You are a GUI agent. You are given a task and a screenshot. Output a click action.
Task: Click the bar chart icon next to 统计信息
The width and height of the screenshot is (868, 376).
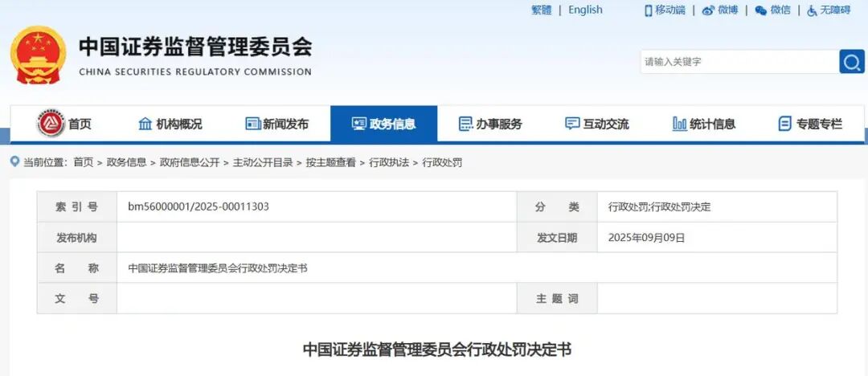click(679, 124)
